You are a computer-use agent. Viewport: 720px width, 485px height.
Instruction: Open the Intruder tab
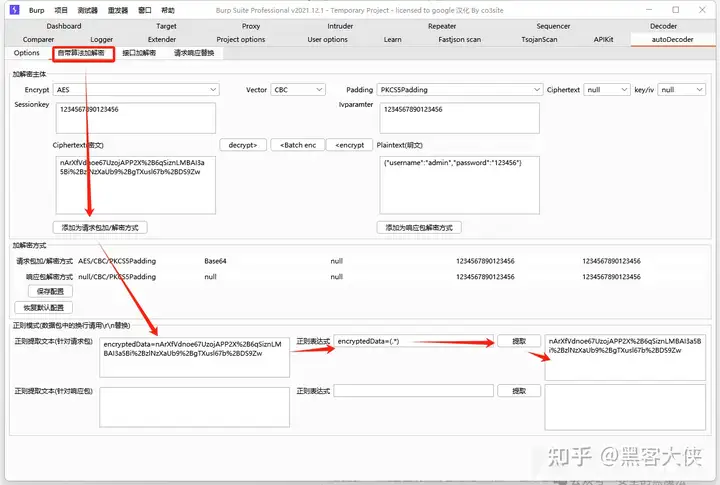(340, 26)
